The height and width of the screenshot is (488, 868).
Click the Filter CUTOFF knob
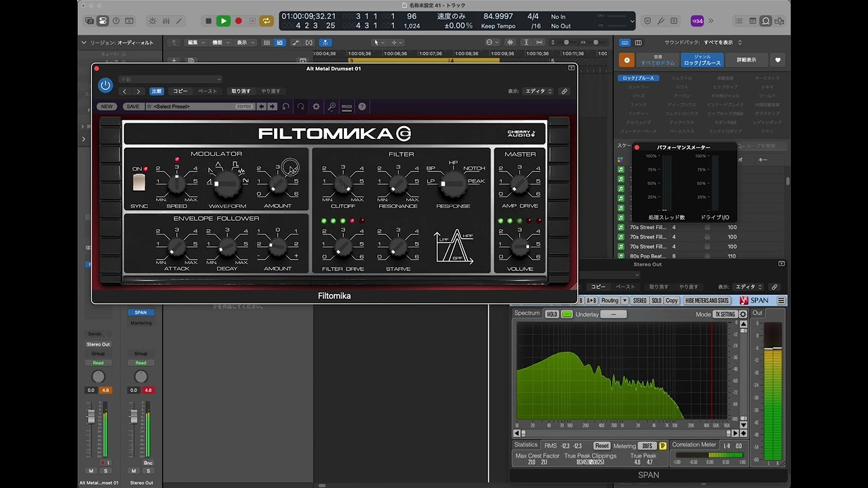point(343,183)
